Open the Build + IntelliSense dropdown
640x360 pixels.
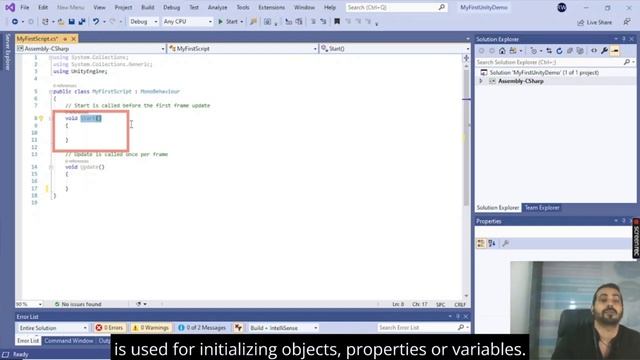[x=283, y=328]
